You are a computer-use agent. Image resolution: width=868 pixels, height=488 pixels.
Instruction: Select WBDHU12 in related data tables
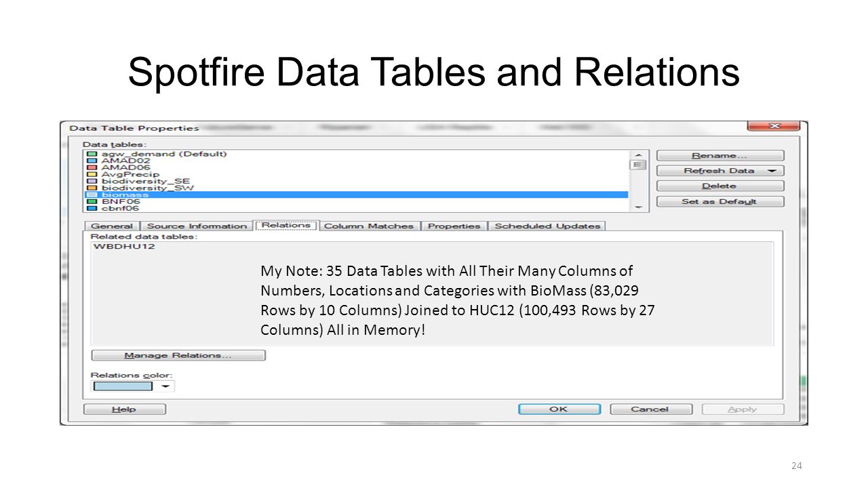(124, 246)
